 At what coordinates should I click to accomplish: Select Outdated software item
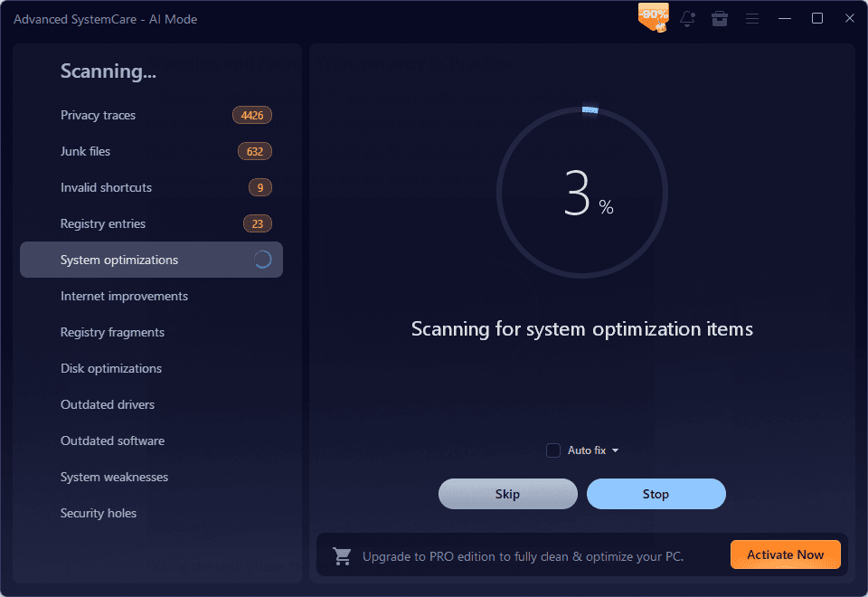coord(151,441)
